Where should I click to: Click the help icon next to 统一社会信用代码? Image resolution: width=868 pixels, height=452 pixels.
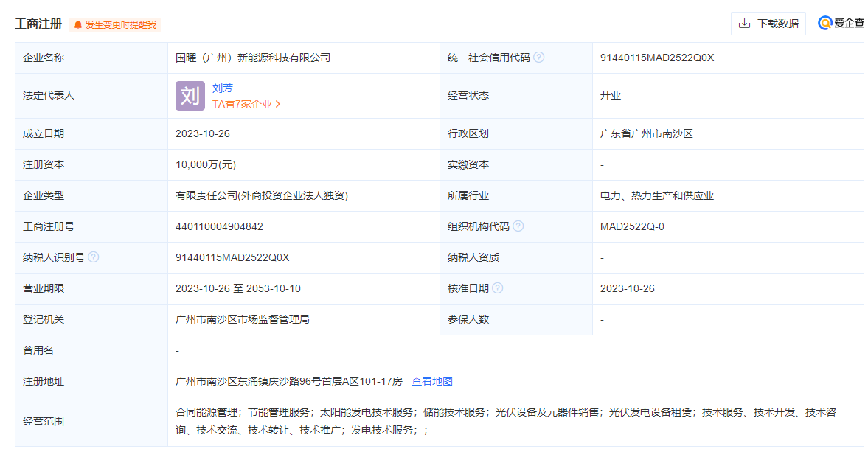click(x=539, y=58)
